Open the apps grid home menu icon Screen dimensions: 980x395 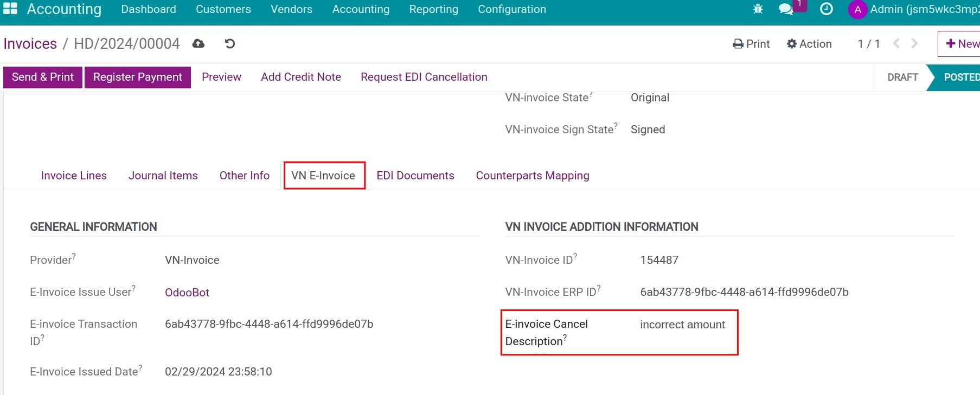tap(10, 9)
